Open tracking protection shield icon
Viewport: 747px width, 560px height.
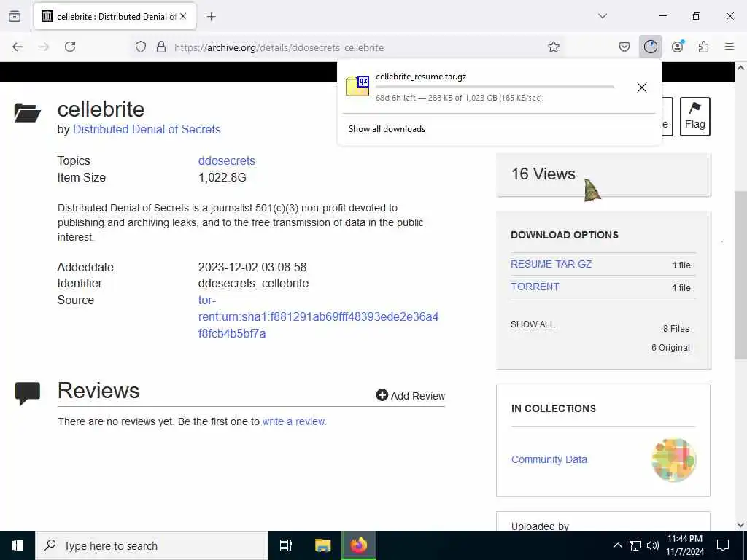pos(141,47)
